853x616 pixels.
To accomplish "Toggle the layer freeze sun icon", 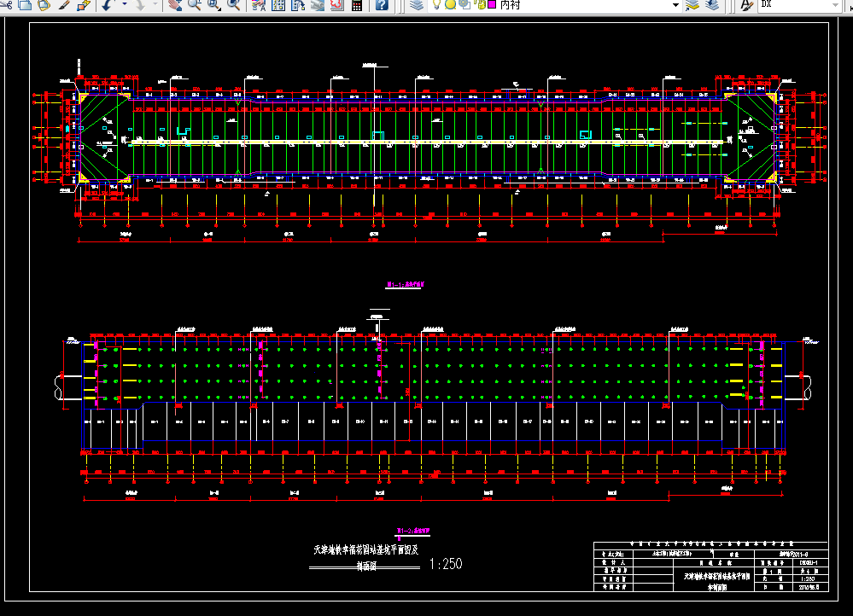I will 451,5.
